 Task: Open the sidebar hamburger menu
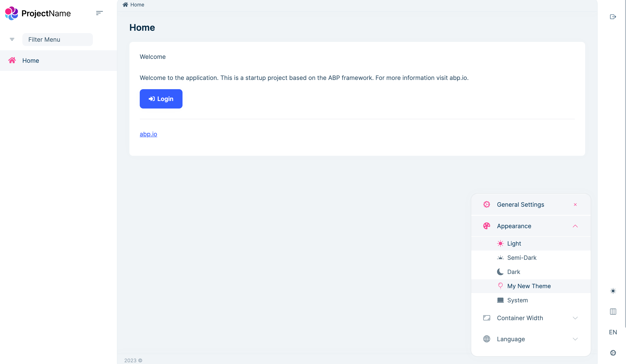click(x=99, y=13)
